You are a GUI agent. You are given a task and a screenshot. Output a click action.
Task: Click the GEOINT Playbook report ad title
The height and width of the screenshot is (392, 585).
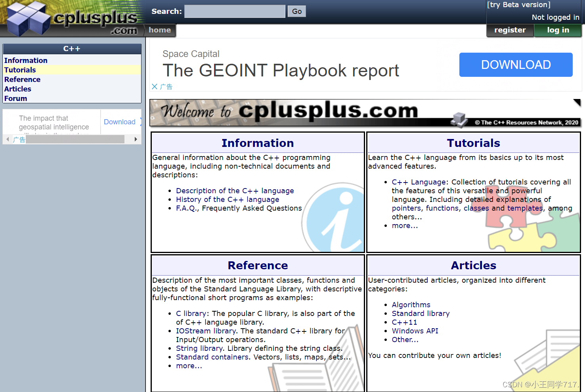click(281, 70)
